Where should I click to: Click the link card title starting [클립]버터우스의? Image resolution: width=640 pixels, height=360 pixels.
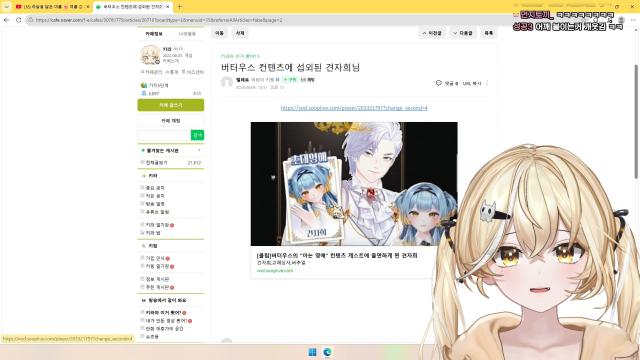(337, 255)
